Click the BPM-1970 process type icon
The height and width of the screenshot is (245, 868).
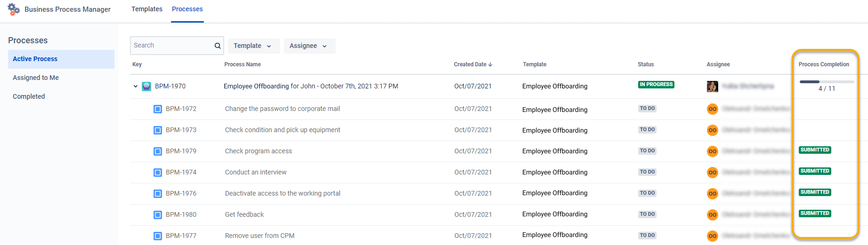[x=146, y=86]
